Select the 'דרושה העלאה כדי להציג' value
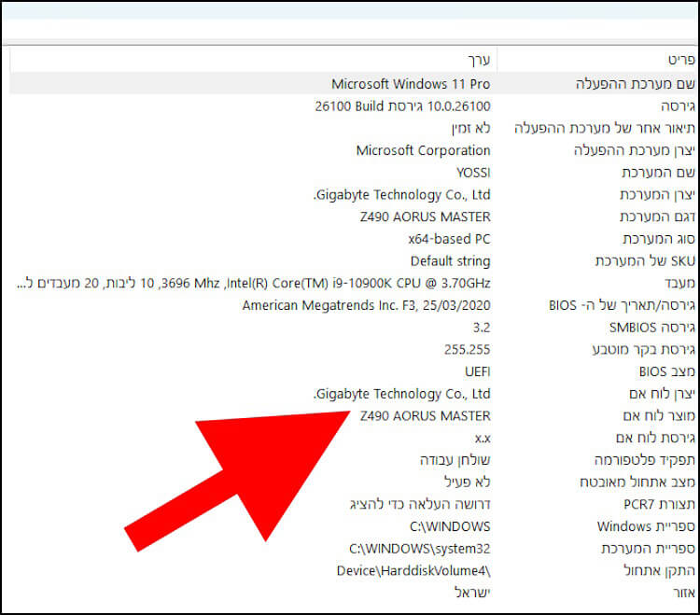This screenshot has height=615, width=700. [x=420, y=505]
